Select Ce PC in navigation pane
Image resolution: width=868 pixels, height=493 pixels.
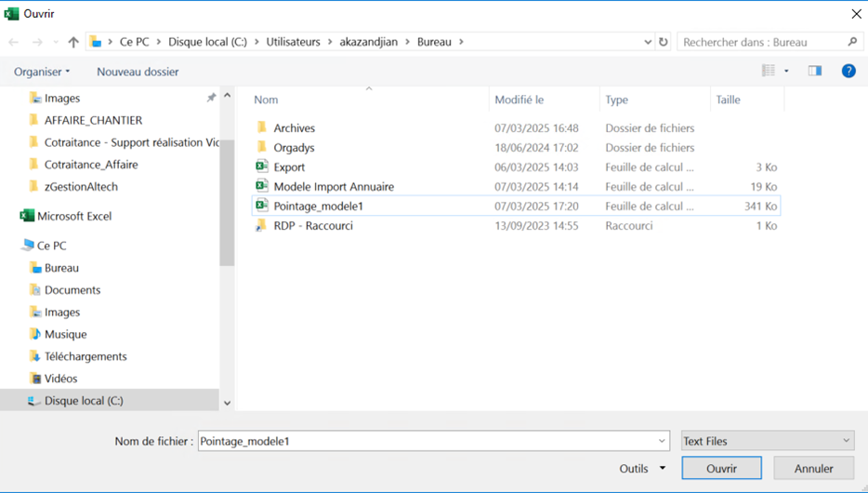[51, 246]
